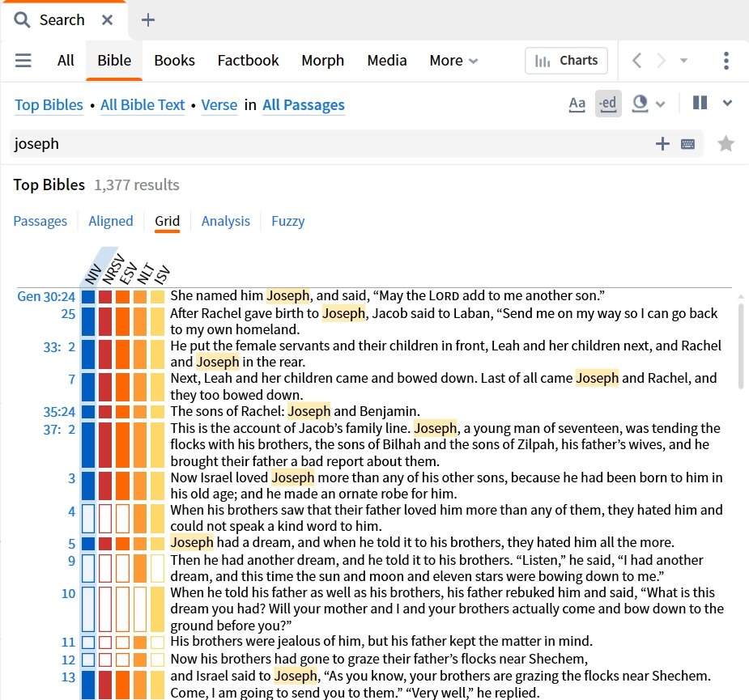Select the Bible search tab
The width and height of the screenshot is (749, 700).
click(114, 61)
